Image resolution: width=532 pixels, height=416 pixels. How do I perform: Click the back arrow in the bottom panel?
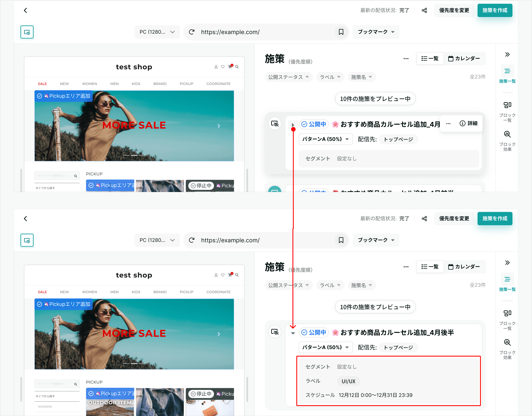click(x=25, y=218)
